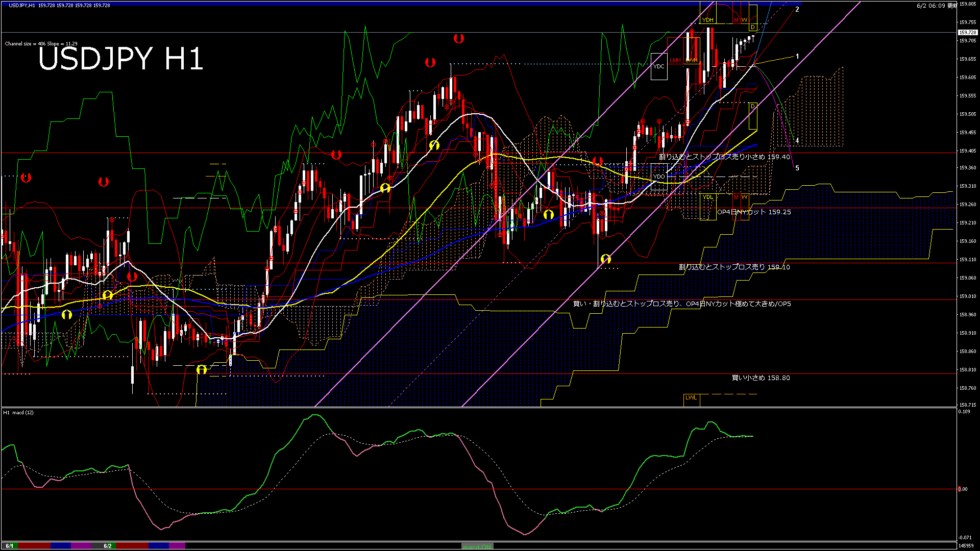Click the 158.715 price axis label

point(968,404)
